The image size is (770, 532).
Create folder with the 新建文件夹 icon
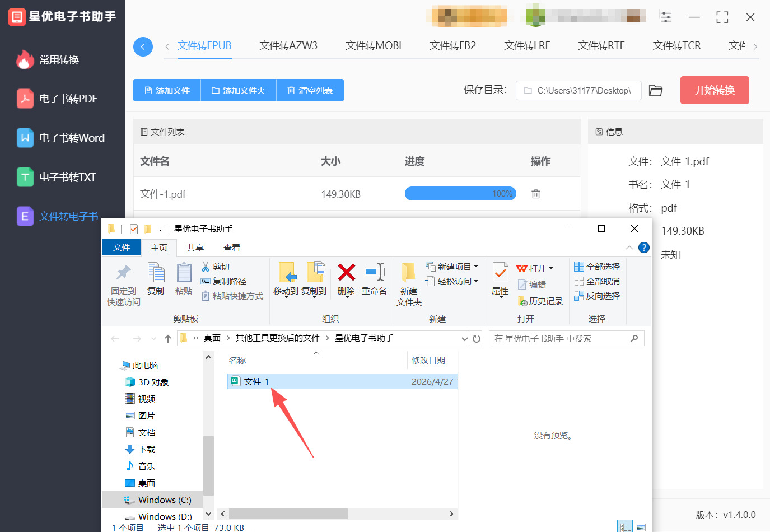click(409, 272)
